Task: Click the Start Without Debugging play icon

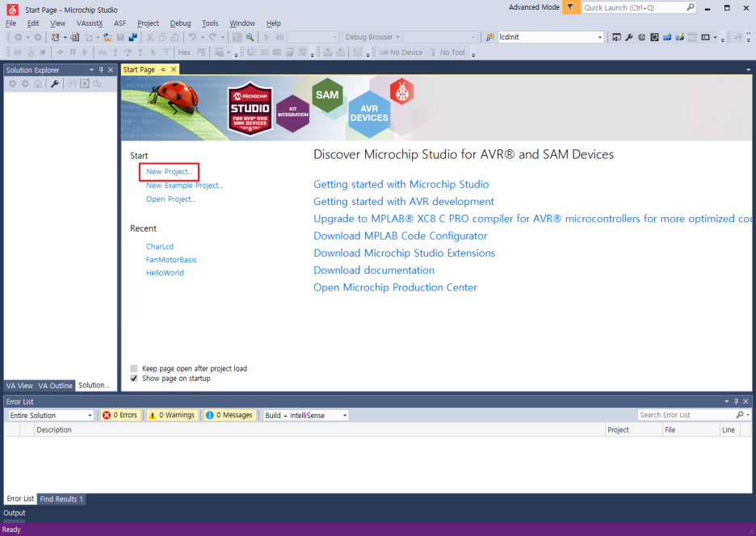Action: pyautogui.click(x=267, y=37)
